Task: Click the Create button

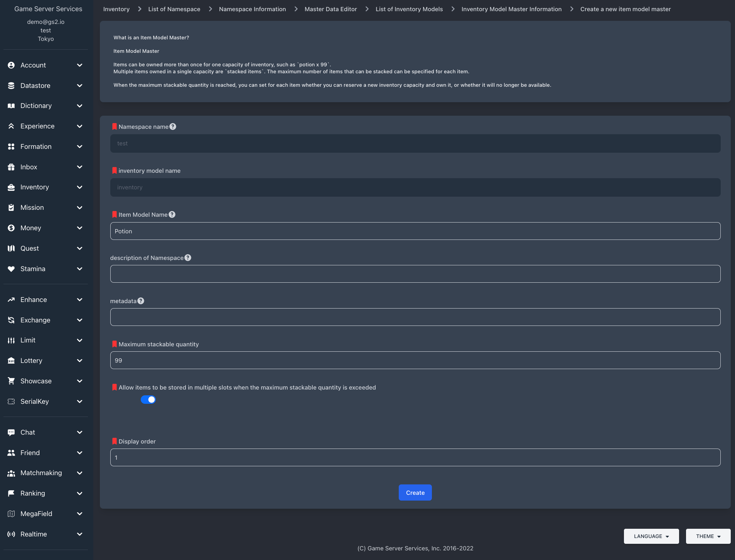Action: point(415,493)
